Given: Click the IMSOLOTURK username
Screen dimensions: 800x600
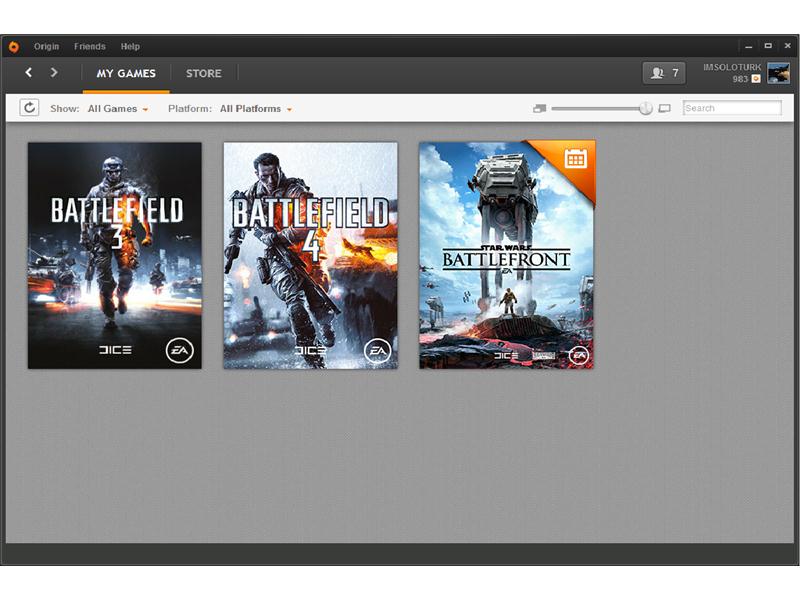Looking at the screenshot, I should (x=732, y=67).
